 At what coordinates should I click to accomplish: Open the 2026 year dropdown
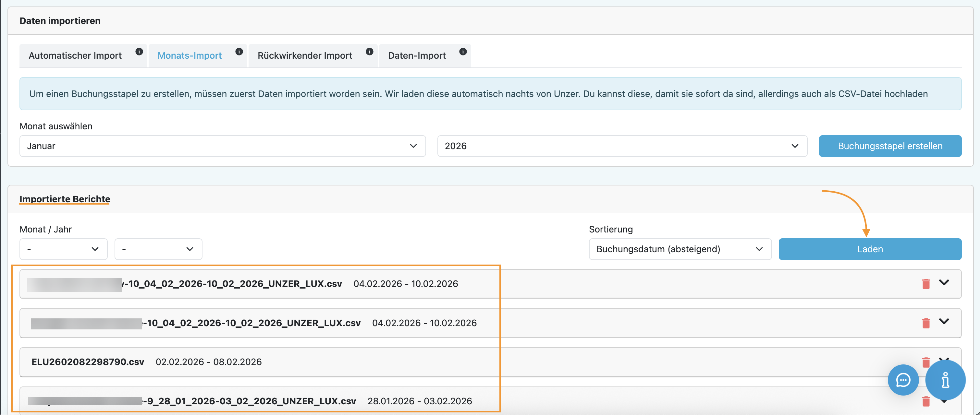[x=622, y=146]
